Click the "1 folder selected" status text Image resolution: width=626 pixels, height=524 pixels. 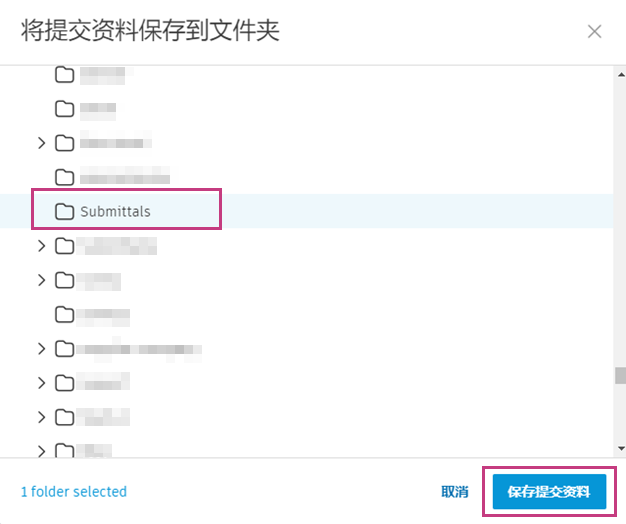point(74,492)
